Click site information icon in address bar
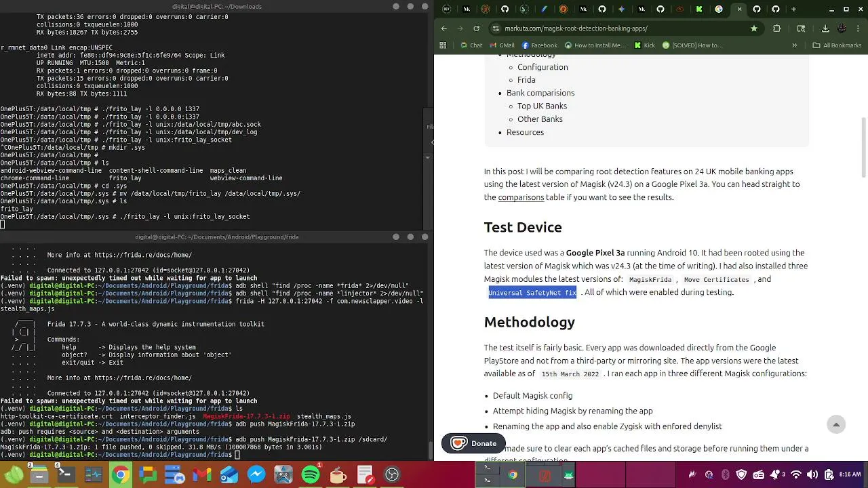868x488 pixels. click(496, 28)
